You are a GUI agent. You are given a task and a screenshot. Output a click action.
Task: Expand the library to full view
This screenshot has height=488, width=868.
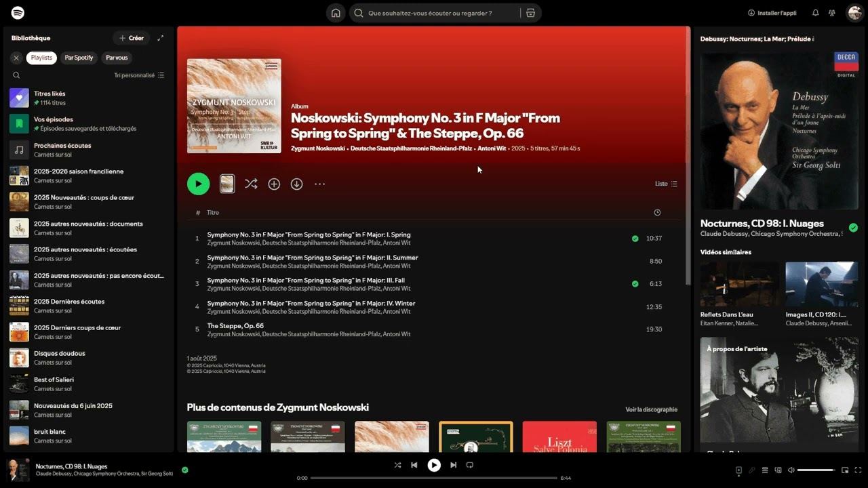point(161,38)
